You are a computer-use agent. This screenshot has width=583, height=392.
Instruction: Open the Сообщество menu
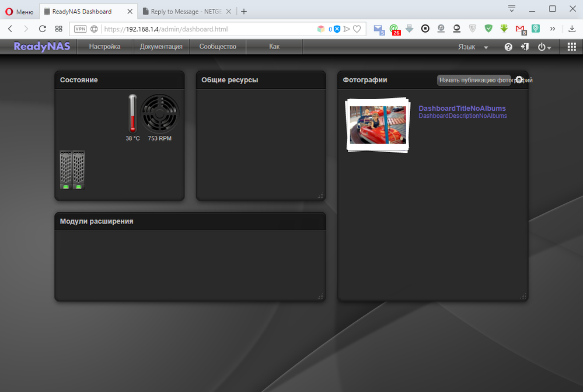[218, 47]
